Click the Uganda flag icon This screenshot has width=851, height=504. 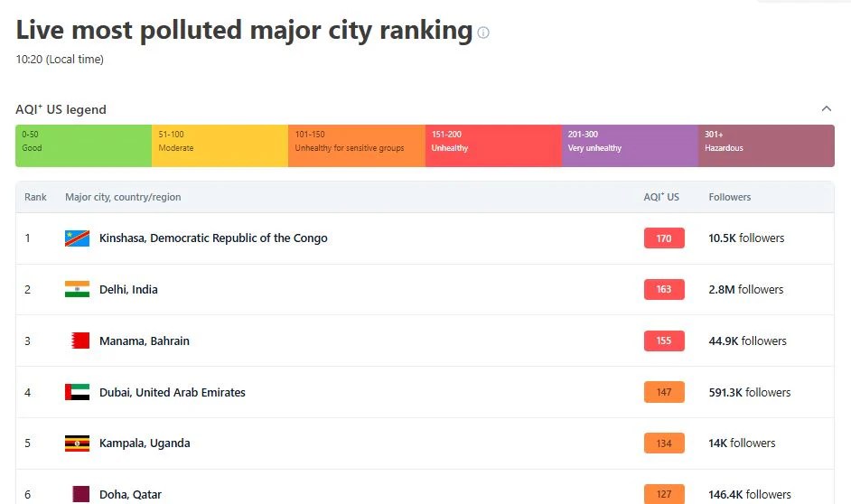point(77,443)
